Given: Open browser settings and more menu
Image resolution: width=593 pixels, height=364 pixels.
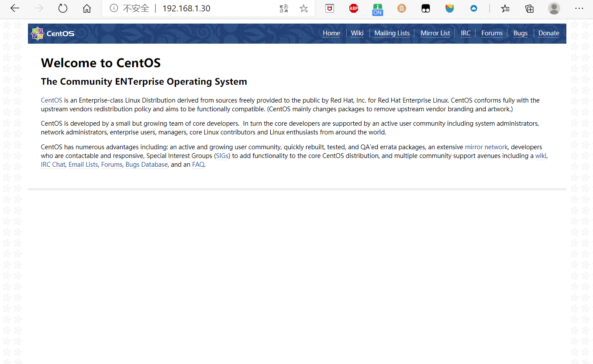Looking at the screenshot, I should tap(579, 8).
